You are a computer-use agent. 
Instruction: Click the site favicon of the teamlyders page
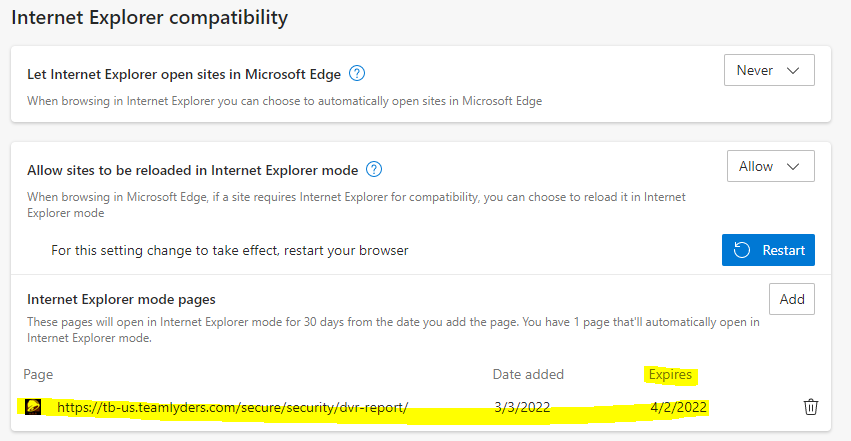(33, 407)
